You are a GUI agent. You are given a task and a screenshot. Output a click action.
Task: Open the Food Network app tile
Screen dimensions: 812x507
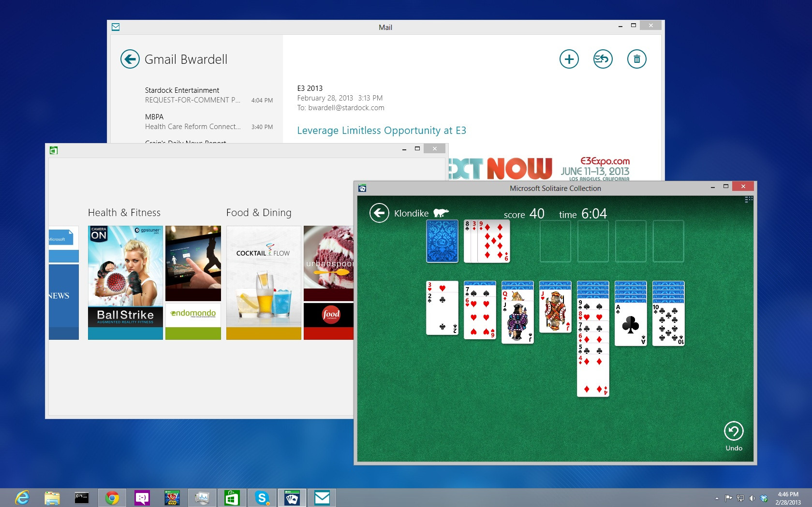[329, 321]
